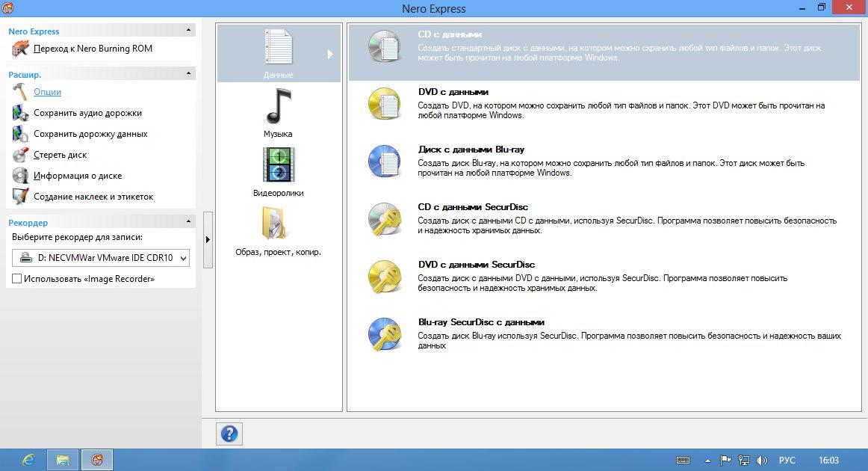Click the Диск с данными Blu-ray blue disc icon

point(384,161)
